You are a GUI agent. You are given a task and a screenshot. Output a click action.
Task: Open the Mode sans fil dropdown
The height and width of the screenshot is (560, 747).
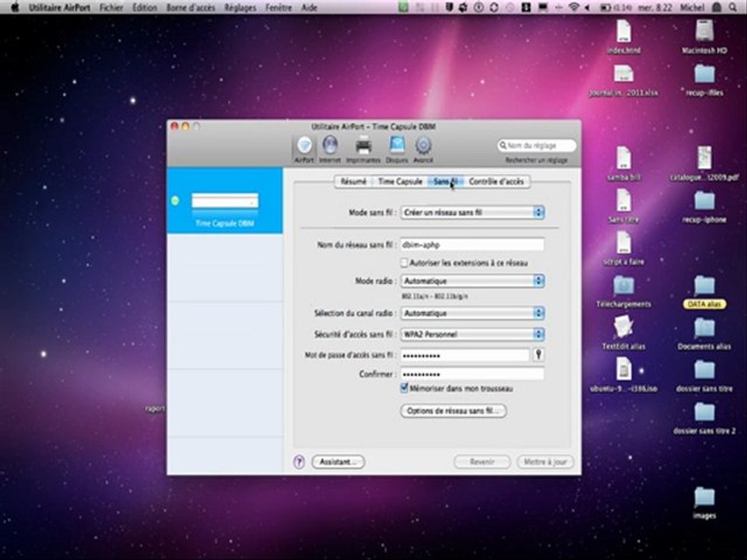(x=472, y=212)
